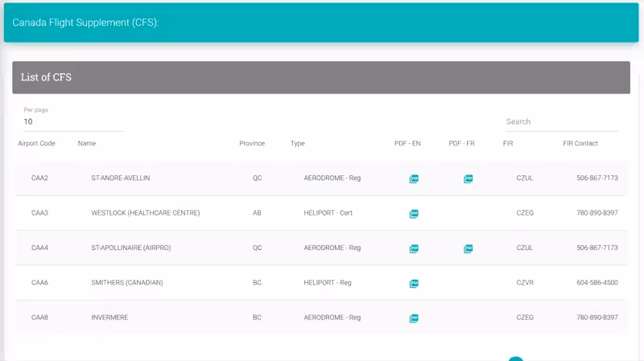Image resolution: width=644 pixels, height=361 pixels.
Task: Click the SMITHERS (CANADIAN) airport name
Action: point(127,283)
